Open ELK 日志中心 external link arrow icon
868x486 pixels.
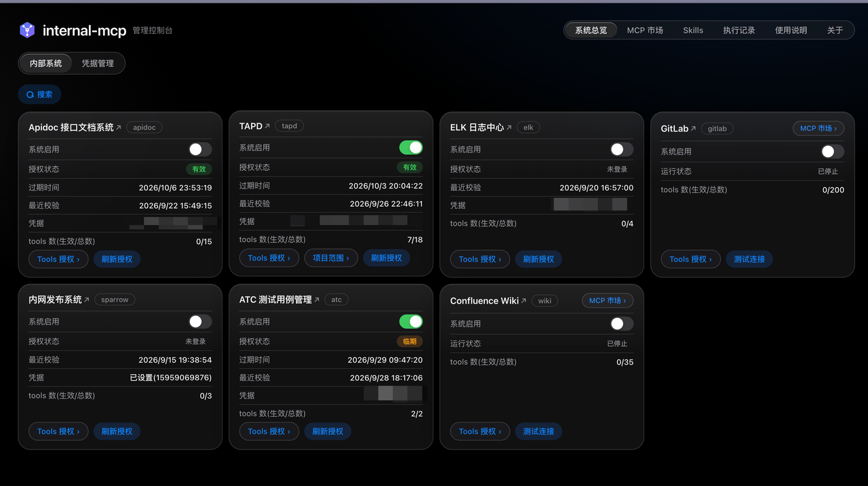(x=509, y=127)
